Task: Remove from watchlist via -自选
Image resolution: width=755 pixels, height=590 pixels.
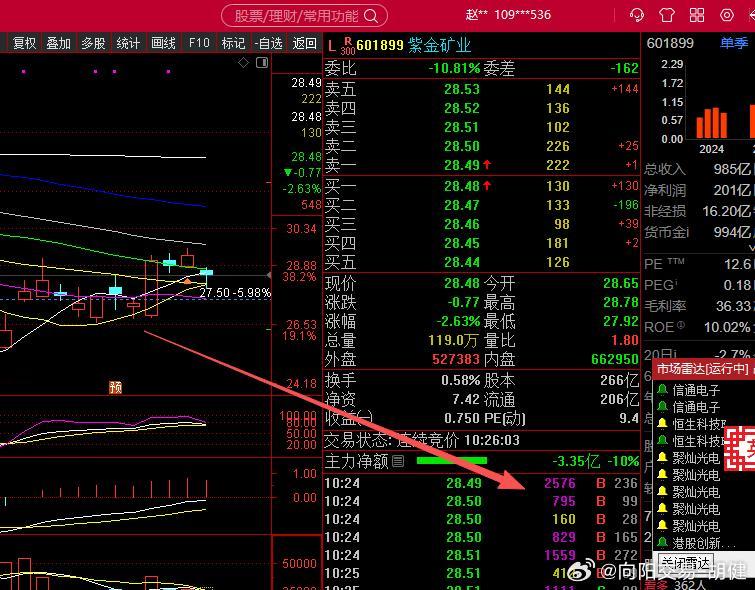Action: click(269, 43)
